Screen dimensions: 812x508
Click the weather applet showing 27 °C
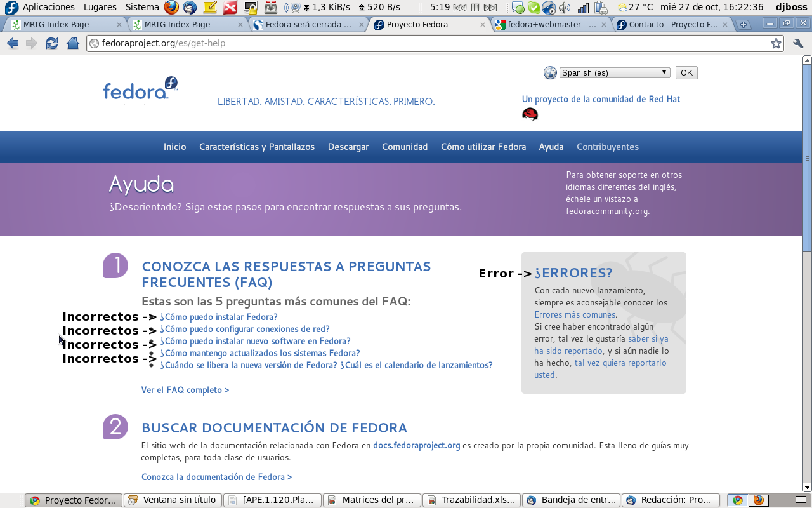pyautogui.click(x=636, y=8)
